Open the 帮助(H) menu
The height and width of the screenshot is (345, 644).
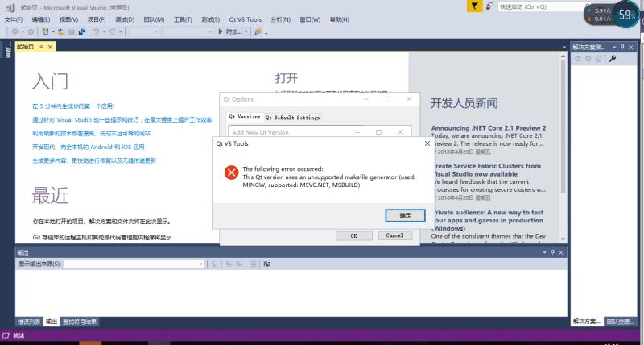339,19
